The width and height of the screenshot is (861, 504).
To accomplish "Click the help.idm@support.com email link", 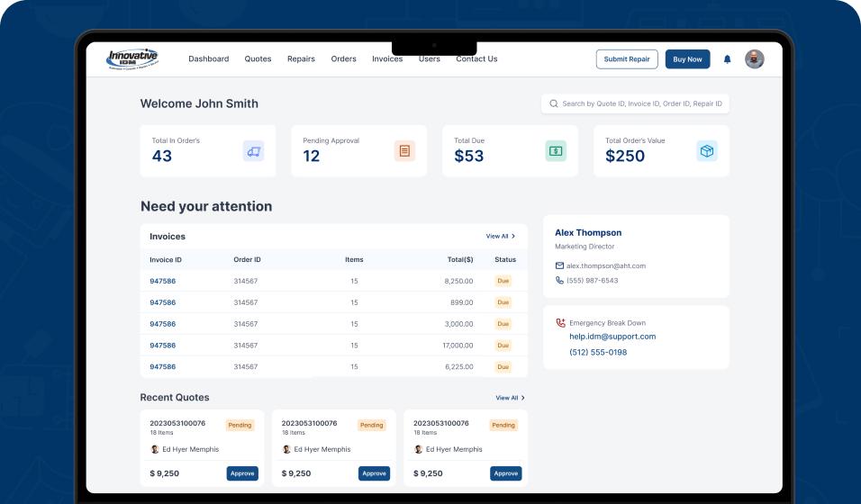I will coord(612,337).
